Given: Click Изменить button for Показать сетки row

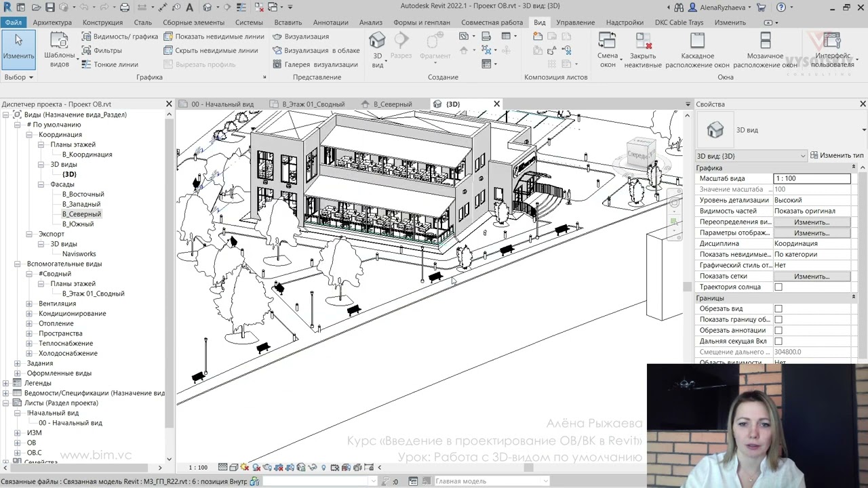Looking at the screenshot, I should pos(812,277).
